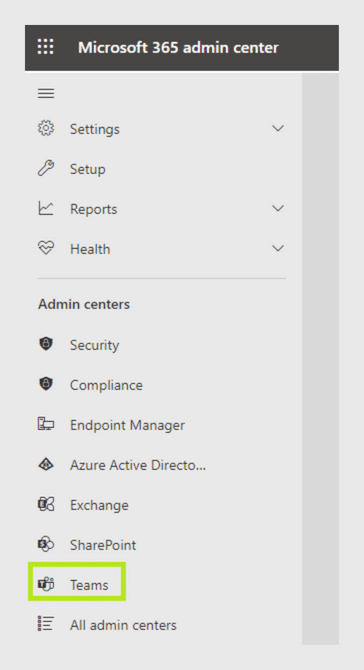
Task: Click the Health heart icon
Action: (46, 248)
